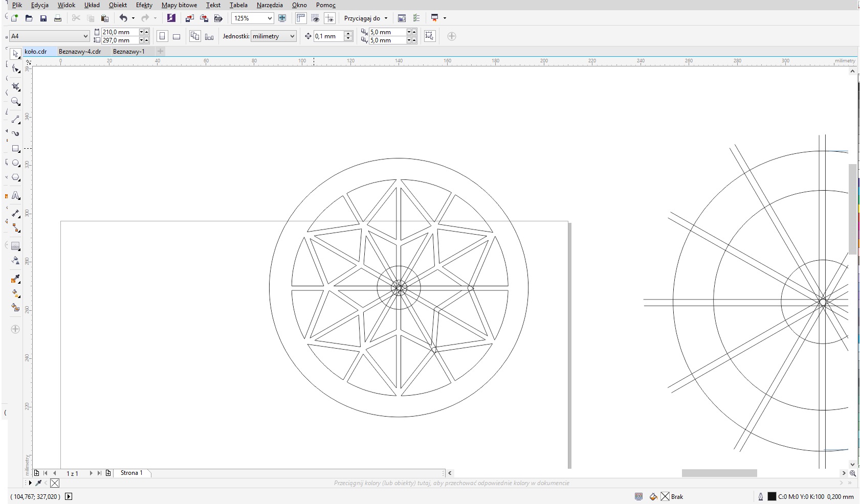The width and height of the screenshot is (860, 504).
Task: Click the nudge distance 0,1 mm field
Action: (x=328, y=36)
